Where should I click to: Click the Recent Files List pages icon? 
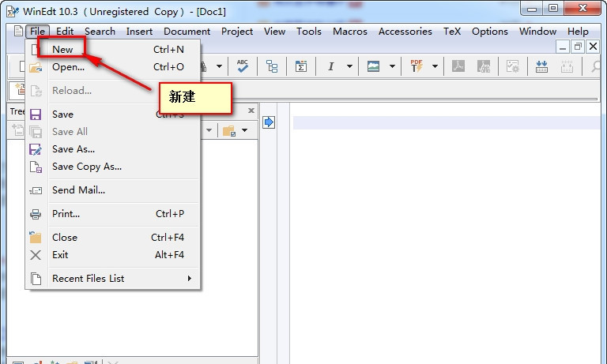pos(36,279)
